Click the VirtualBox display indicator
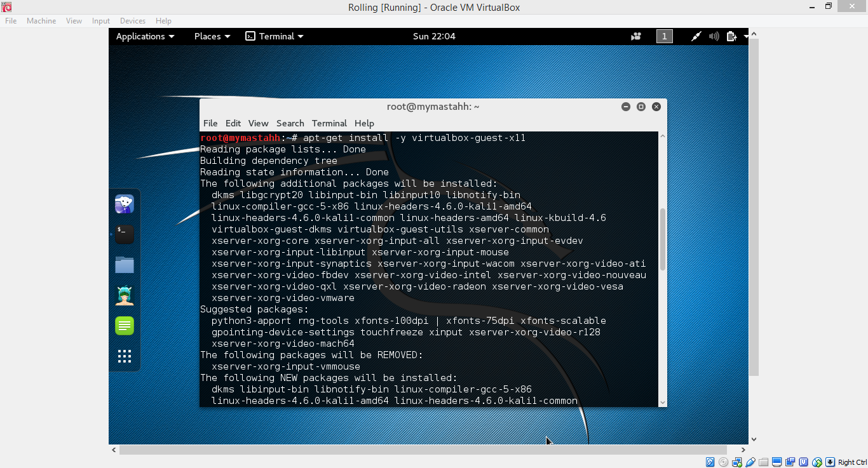The width and height of the screenshot is (868, 468). click(777, 462)
